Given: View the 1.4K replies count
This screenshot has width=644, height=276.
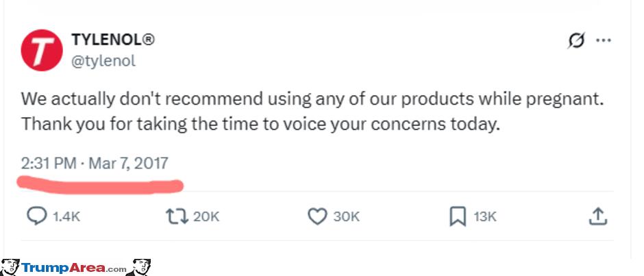Looking at the screenshot, I should click(x=67, y=216).
